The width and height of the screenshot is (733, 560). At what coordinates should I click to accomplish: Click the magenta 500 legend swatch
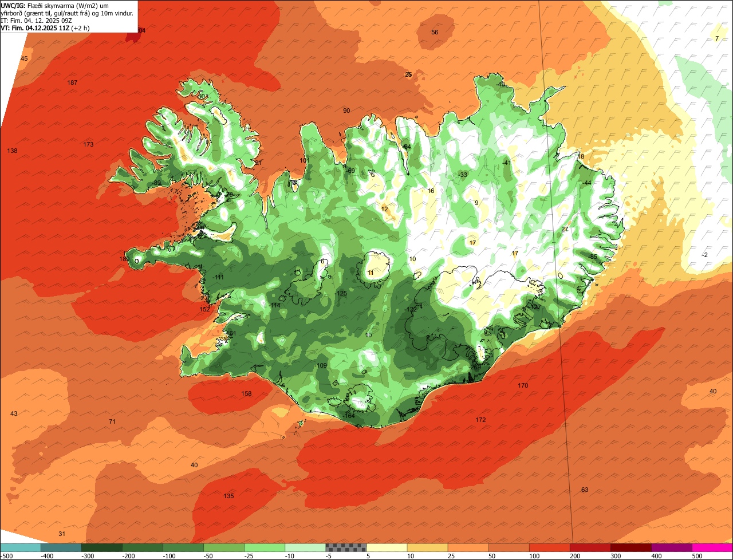click(x=712, y=547)
